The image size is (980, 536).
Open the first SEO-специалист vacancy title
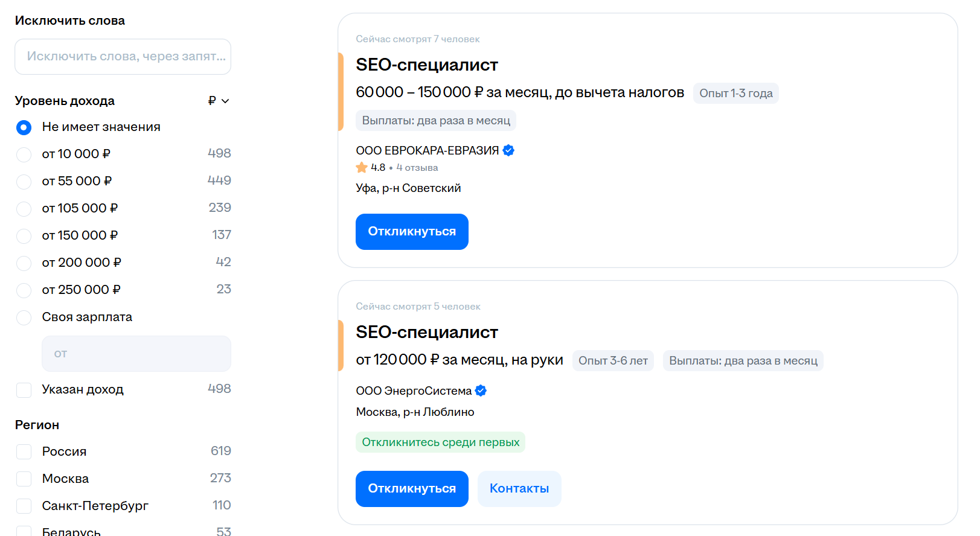click(x=426, y=65)
